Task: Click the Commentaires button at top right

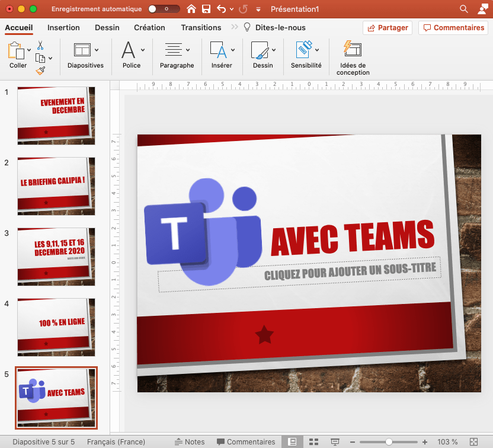Action: [453, 28]
